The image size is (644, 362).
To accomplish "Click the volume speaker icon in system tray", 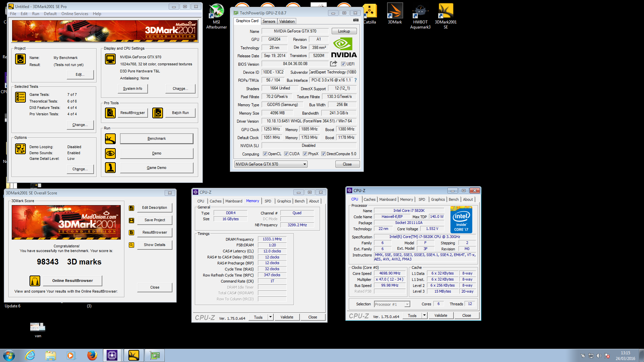I will pos(599,356).
